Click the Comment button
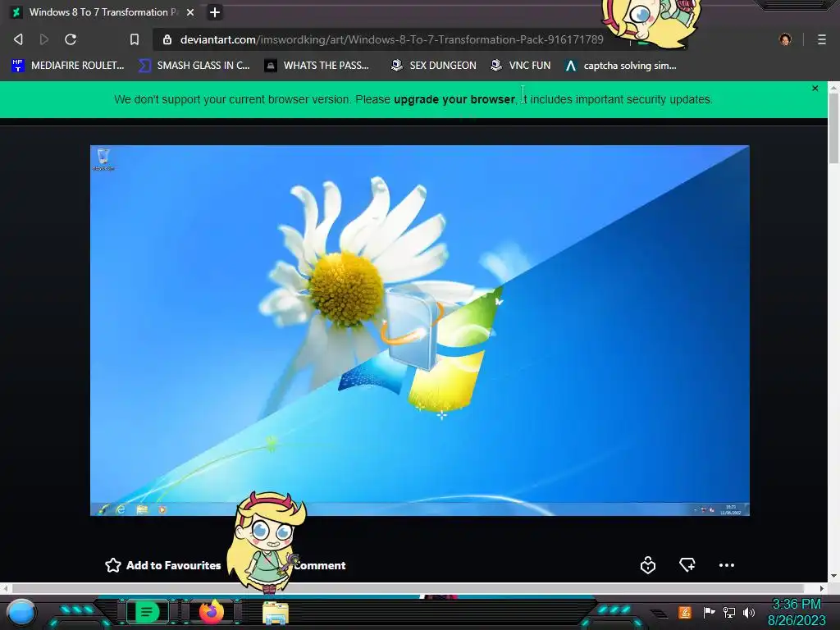The width and height of the screenshot is (840, 630). 319,565
